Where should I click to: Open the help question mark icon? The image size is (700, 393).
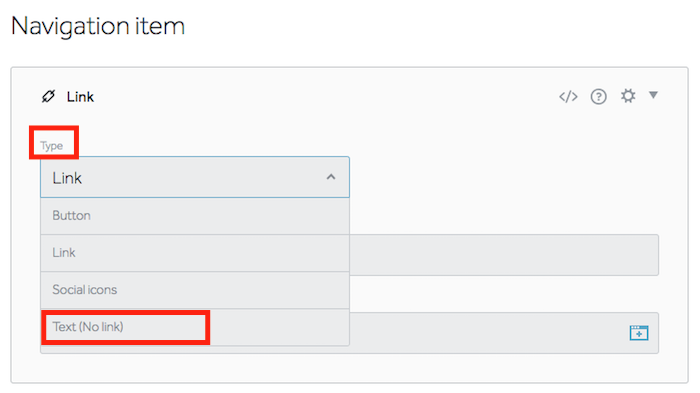[x=598, y=96]
